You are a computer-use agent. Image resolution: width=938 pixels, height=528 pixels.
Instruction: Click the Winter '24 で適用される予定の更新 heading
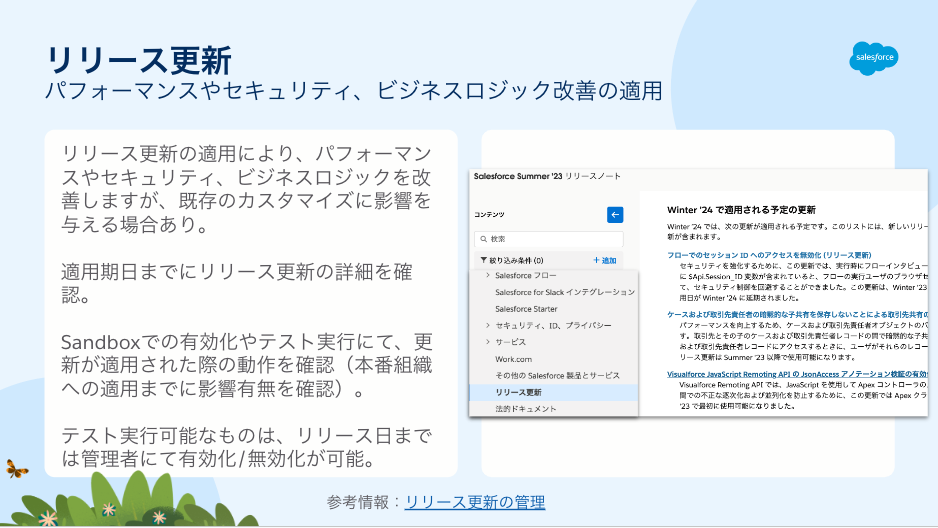pos(741,210)
